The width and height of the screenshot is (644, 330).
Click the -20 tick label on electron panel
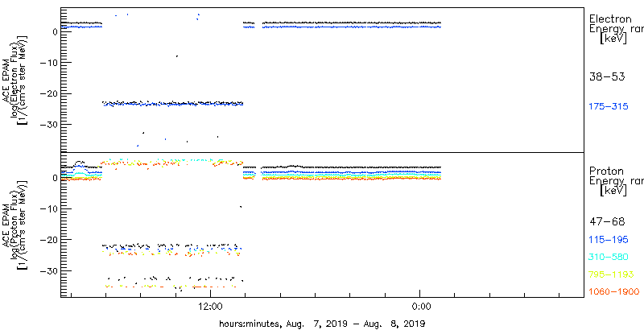coord(48,93)
